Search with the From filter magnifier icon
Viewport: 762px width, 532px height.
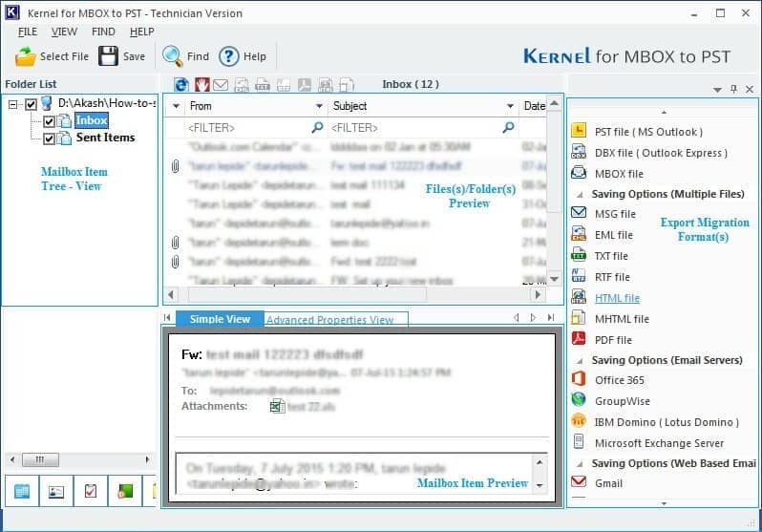pyautogui.click(x=317, y=127)
